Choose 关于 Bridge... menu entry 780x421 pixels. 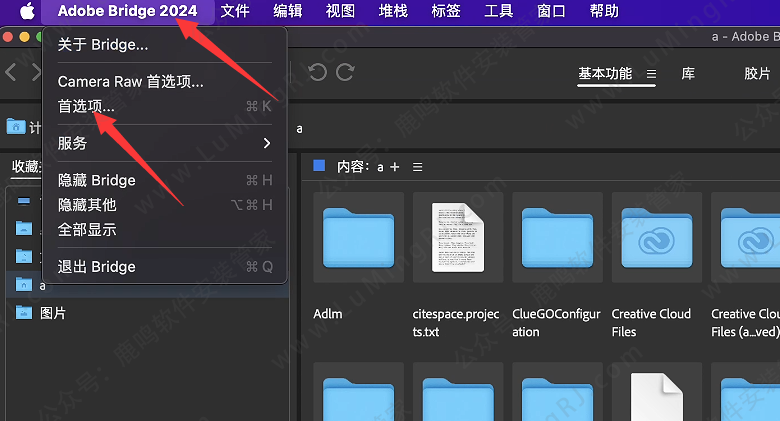[x=165, y=45]
